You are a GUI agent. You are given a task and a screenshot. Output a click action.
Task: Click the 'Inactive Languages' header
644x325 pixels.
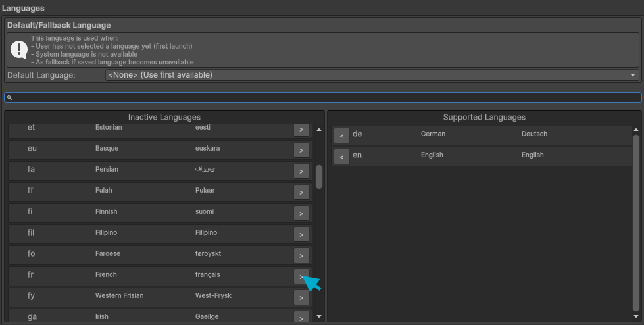pyautogui.click(x=164, y=118)
